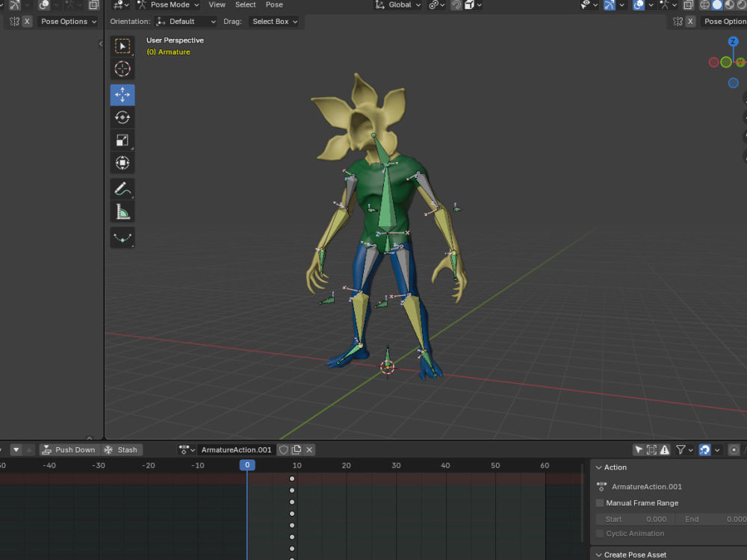The height and width of the screenshot is (560, 747).
Task: Open the right Pose Options popover
Action: tap(723, 22)
